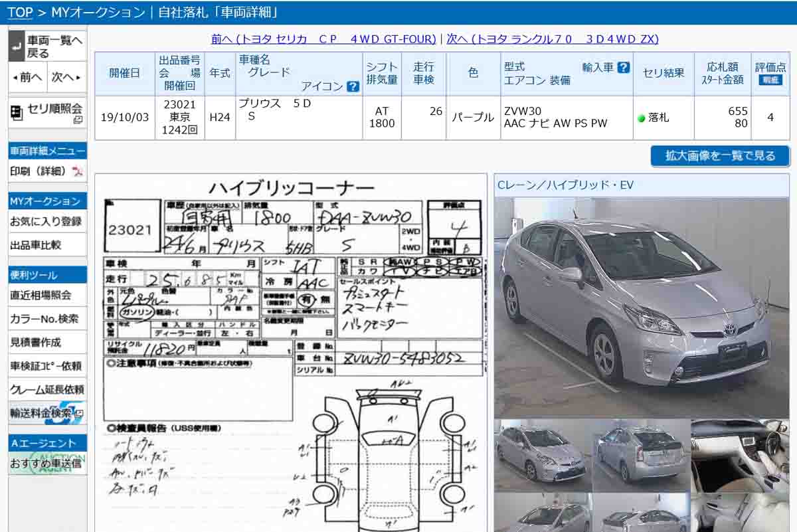Open 直近相場照会 tool
Viewport: 797px width, 532px height.
pos(47,295)
